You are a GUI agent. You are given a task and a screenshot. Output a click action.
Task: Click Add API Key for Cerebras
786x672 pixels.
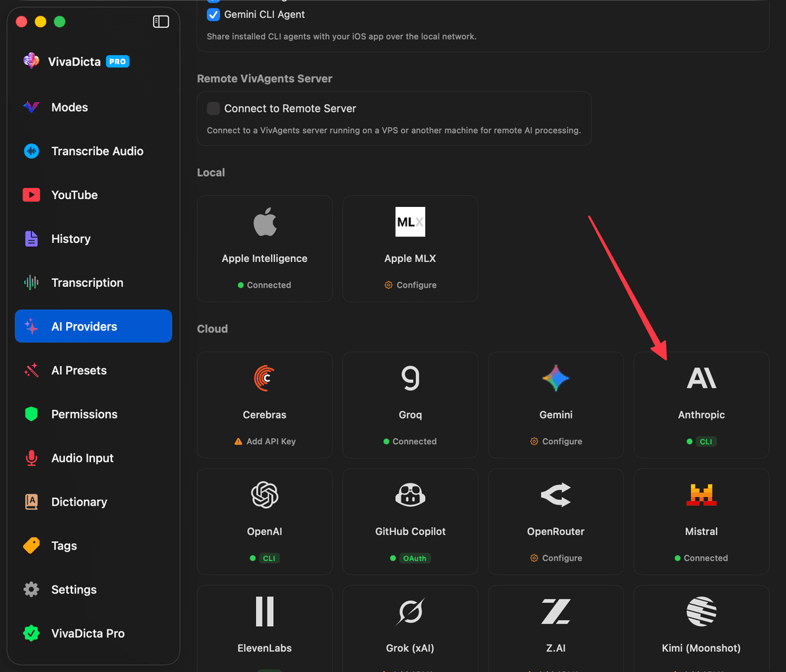pos(264,441)
